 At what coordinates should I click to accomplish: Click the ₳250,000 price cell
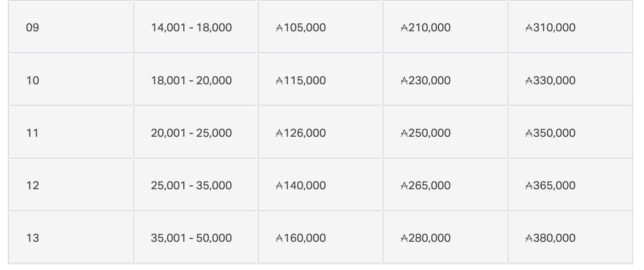[426, 133]
